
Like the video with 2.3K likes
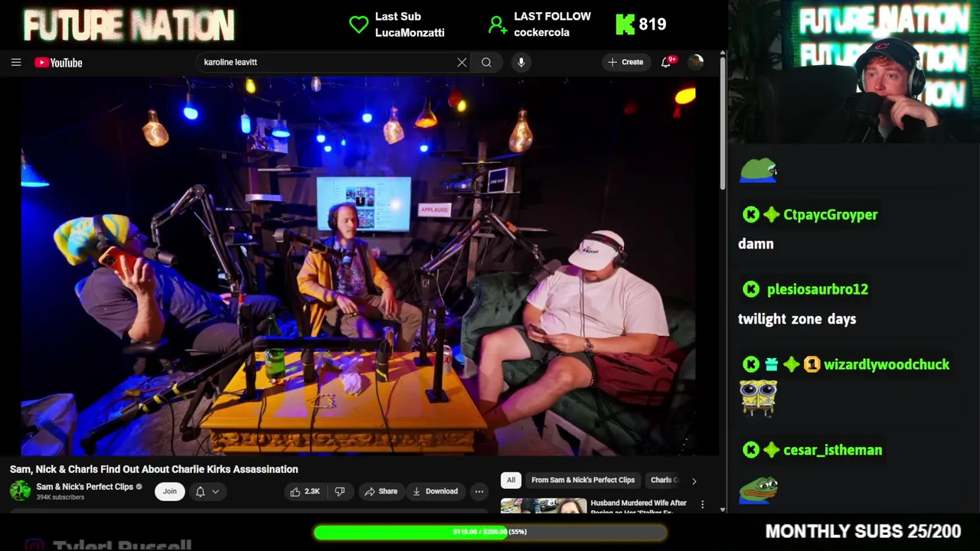click(x=305, y=491)
